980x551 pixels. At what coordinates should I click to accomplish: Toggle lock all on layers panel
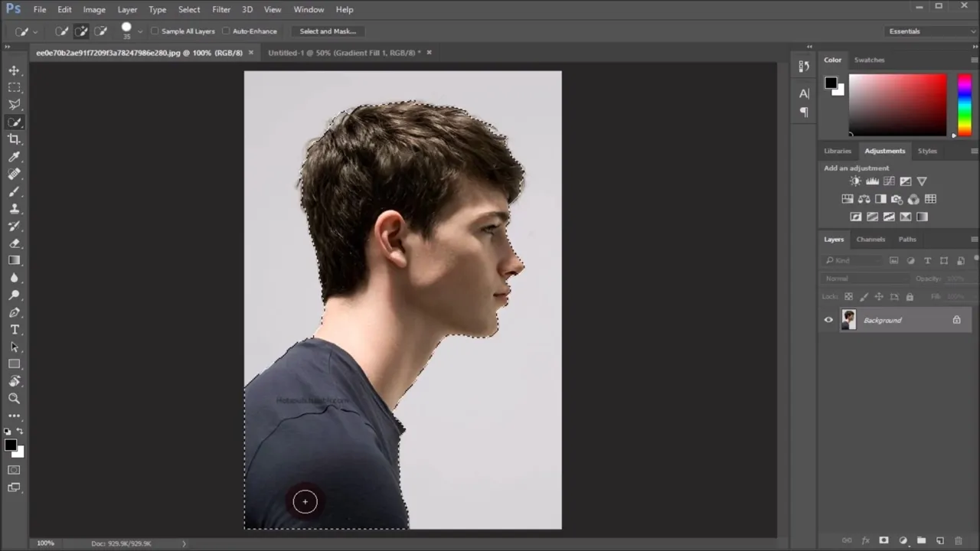pyautogui.click(x=910, y=296)
